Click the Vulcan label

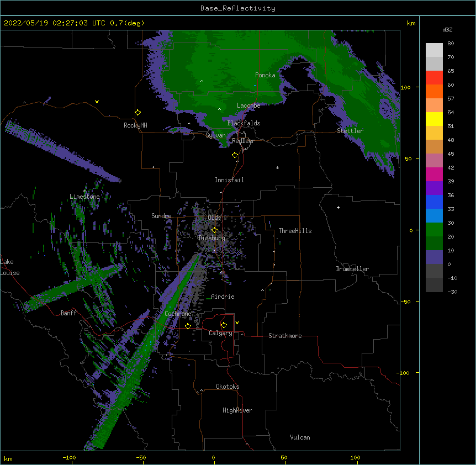coord(300,437)
